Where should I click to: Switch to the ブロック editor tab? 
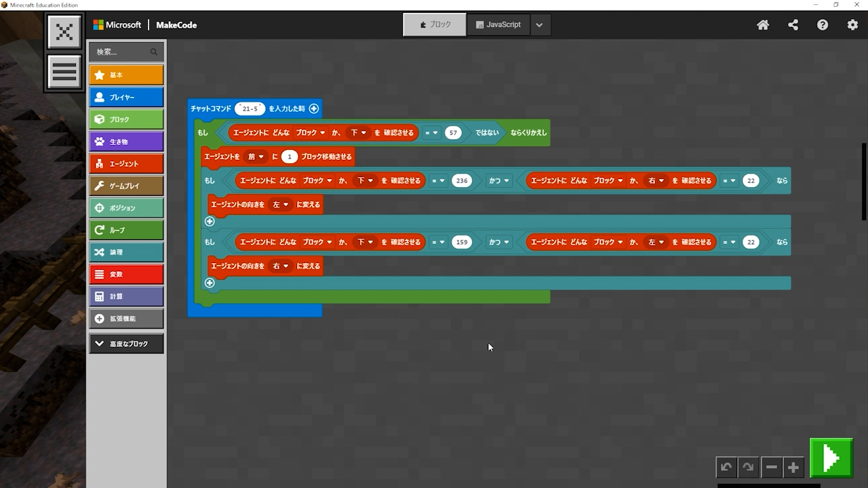click(x=435, y=24)
